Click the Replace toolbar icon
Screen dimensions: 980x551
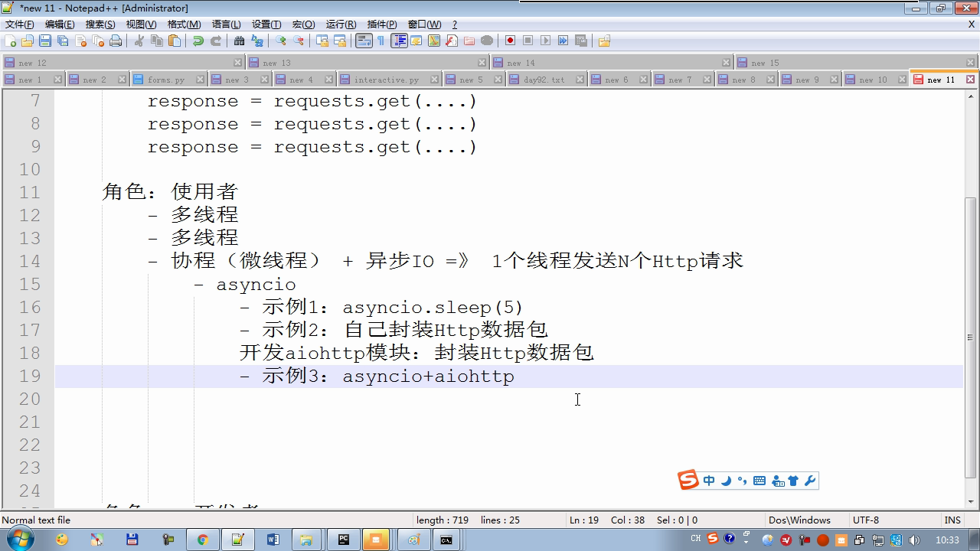[257, 41]
